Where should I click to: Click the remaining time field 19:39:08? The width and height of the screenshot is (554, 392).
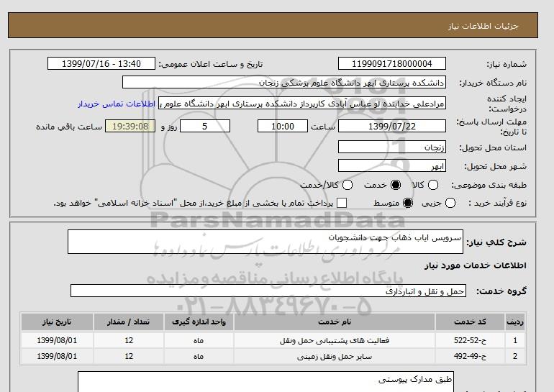(130, 126)
